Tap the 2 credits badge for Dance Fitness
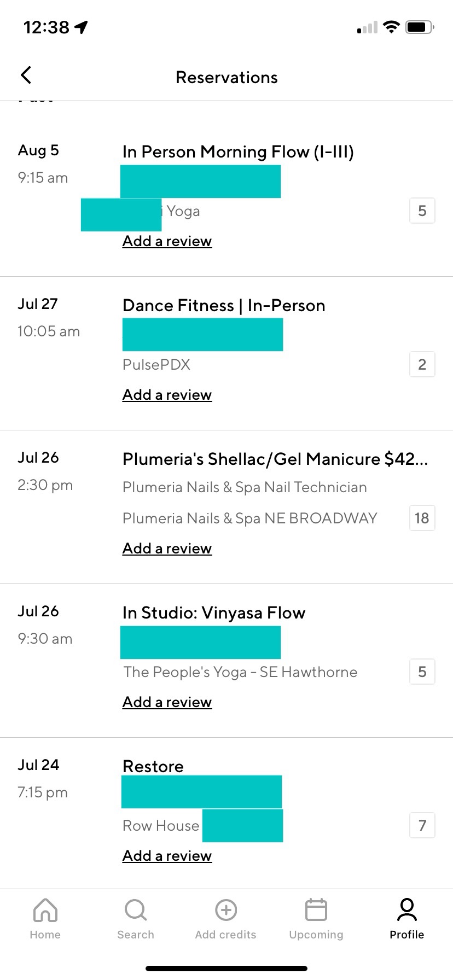The width and height of the screenshot is (453, 980). click(x=422, y=364)
